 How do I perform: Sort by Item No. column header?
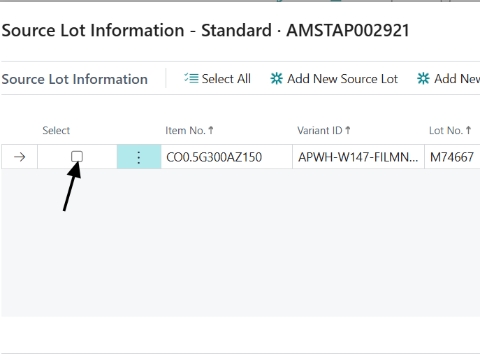(189, 130)
